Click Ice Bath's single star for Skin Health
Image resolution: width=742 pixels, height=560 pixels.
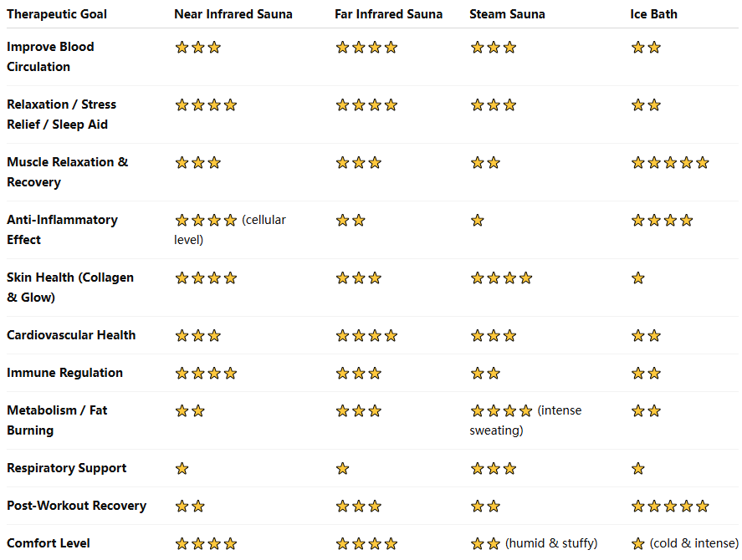pos(638,277)
